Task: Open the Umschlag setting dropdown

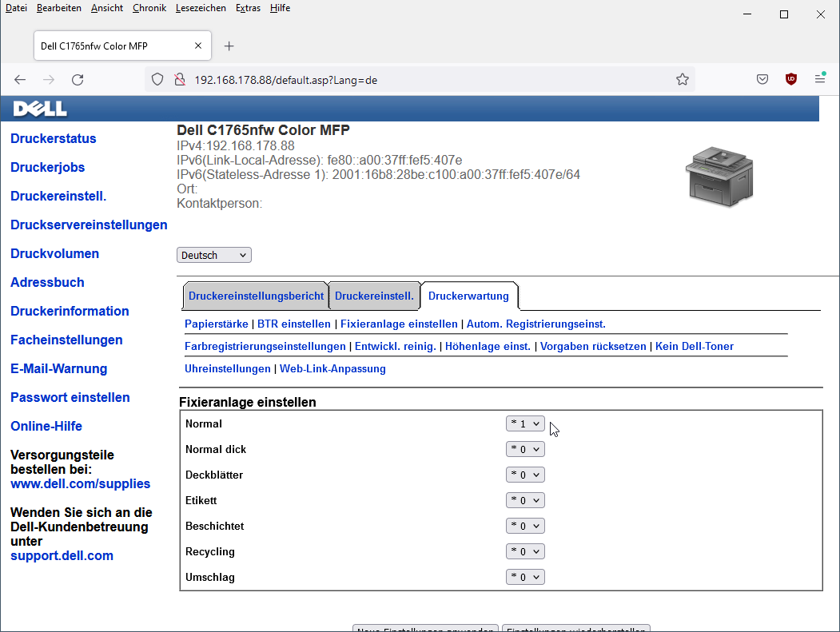Action: tap(525, 577)
